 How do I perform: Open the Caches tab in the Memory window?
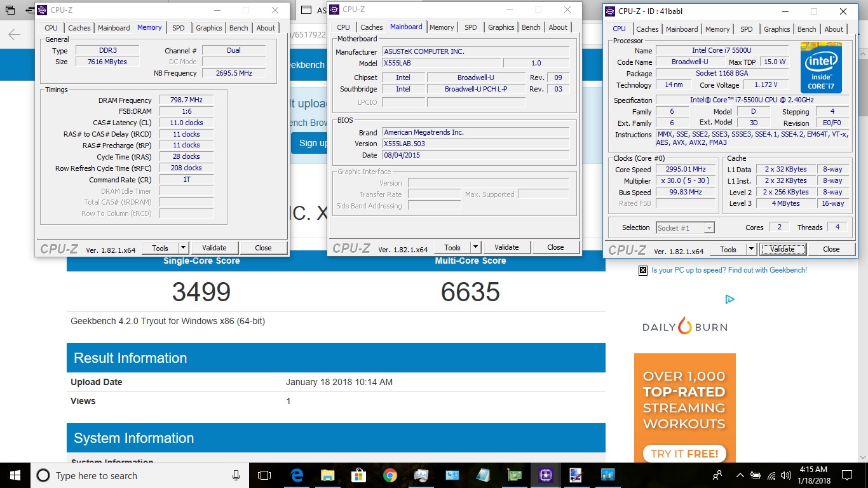79,28
